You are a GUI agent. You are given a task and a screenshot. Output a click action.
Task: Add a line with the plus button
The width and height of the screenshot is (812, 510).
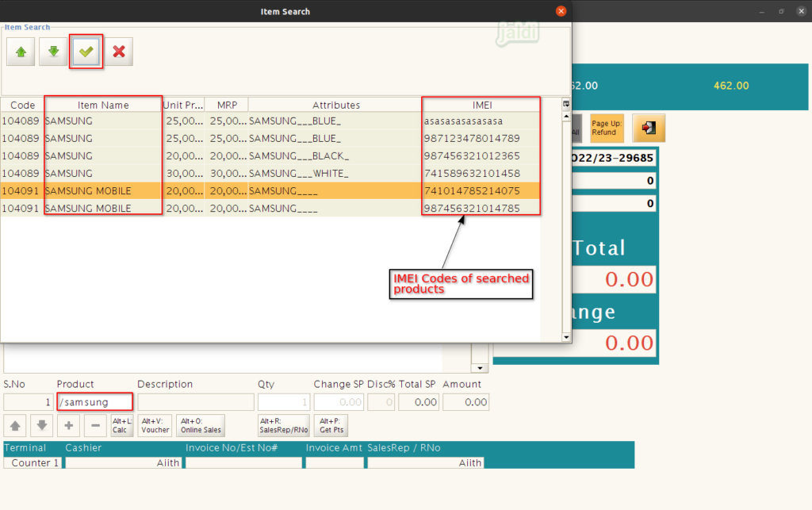pyautogui.click(x=68, y=426)
